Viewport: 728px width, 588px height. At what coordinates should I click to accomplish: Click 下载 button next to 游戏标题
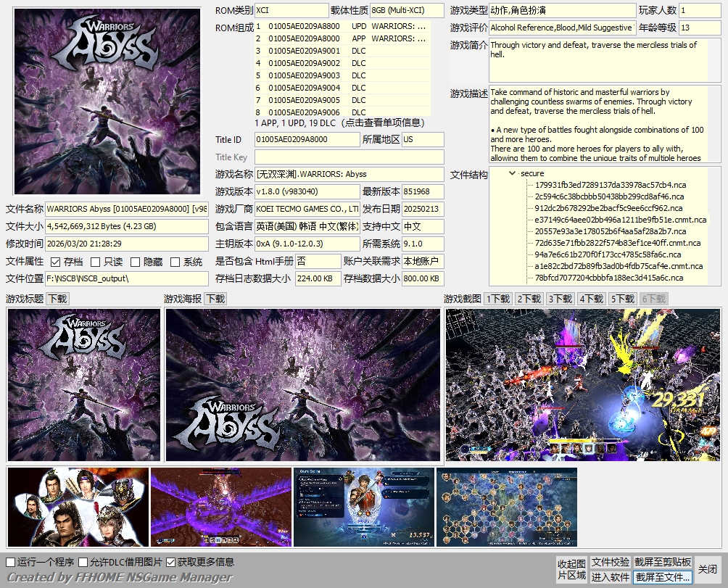tap(58, 299)
